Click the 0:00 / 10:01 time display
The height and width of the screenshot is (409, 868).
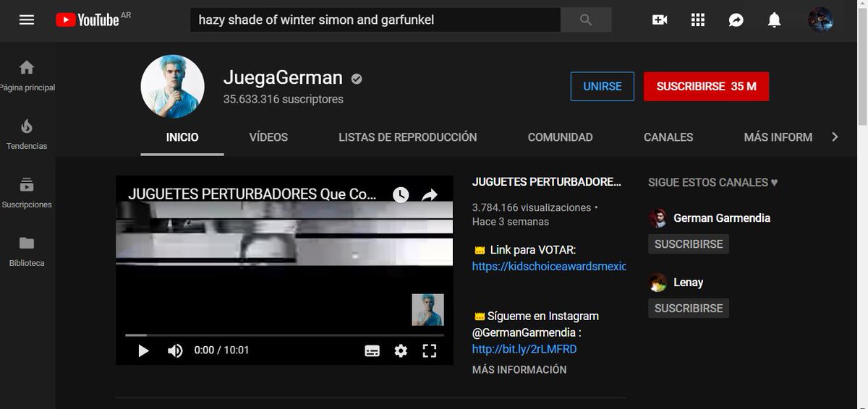[x=221, y=350]
